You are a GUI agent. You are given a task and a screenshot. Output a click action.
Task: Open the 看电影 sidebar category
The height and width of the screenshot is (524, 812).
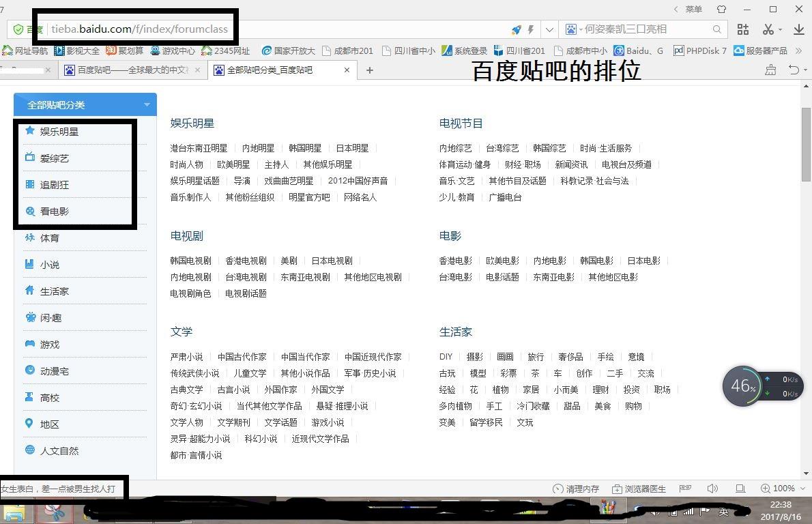(x=55, y=211)
